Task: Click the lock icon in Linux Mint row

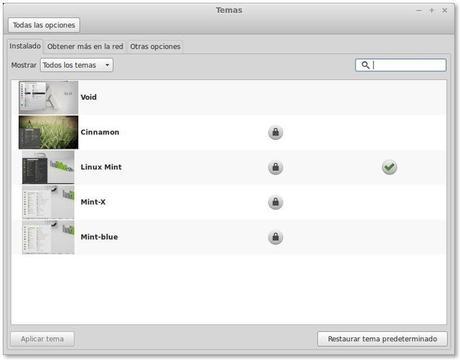Action: tap(275, 167)
